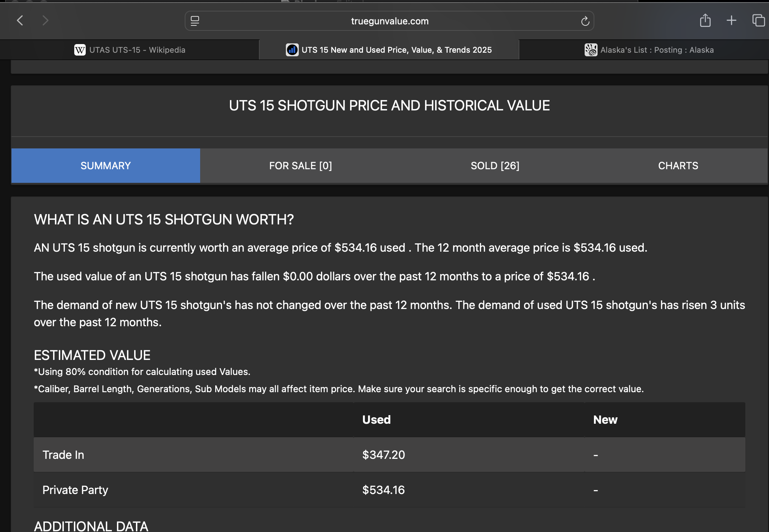Click the Caliber, Barrel Length note

339,389
